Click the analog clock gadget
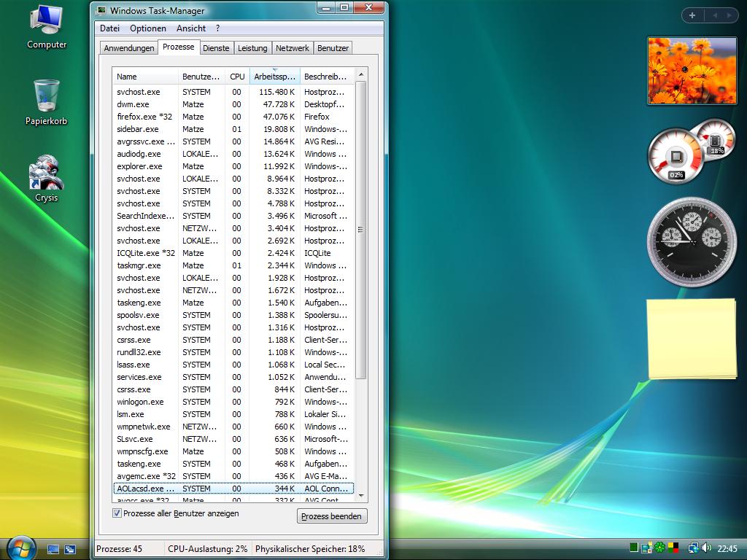747x560 pixels. (692, 242)
